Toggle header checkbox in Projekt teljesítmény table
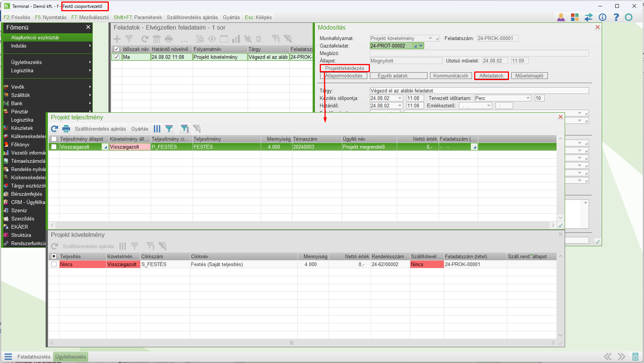Screen dimensions: 644x363 (x=54, y=139)
